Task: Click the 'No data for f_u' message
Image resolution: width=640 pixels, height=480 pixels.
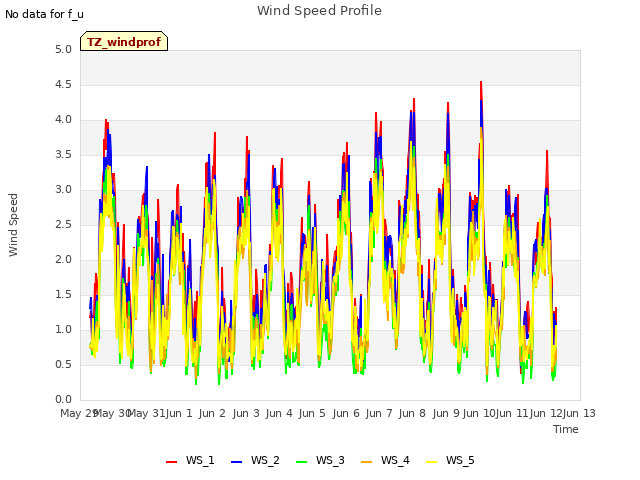Action: click(44, 14)
